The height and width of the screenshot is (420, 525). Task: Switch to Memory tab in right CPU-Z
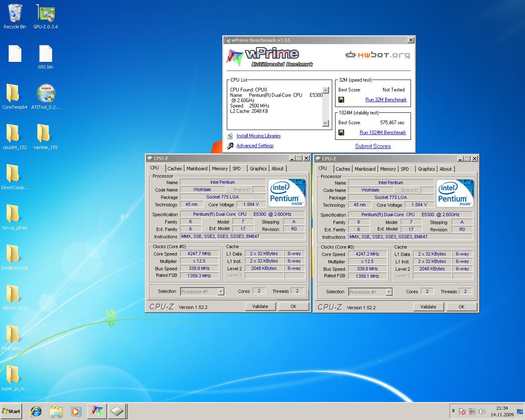coord(388,169)
